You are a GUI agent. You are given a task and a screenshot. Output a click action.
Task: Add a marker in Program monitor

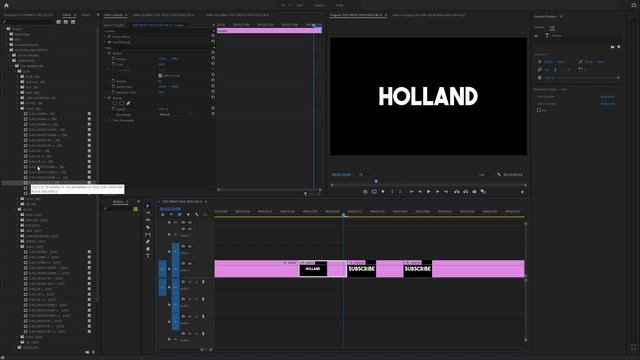(383, 191)
